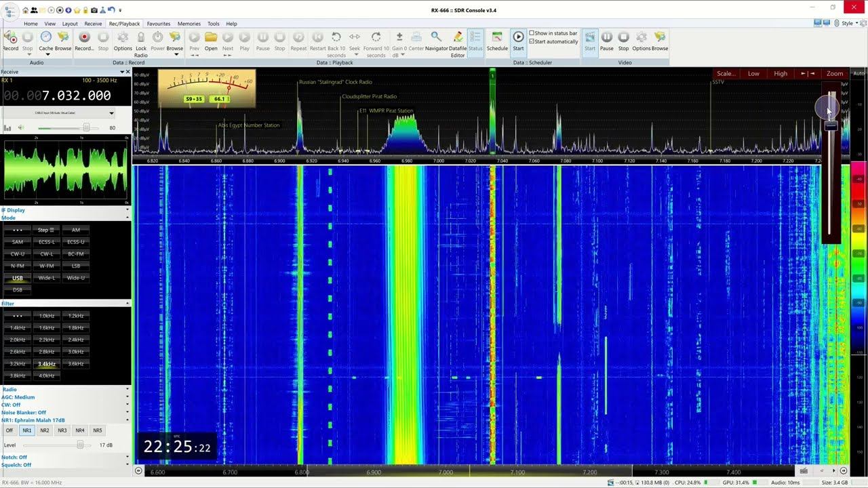Screen dimensions: 868x488
Task: Open the Favourites menu tab
Action: tap(159, 24)
